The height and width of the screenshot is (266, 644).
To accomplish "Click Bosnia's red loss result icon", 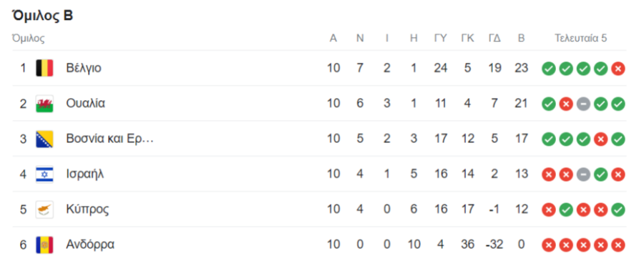I will tap(600, 139).
